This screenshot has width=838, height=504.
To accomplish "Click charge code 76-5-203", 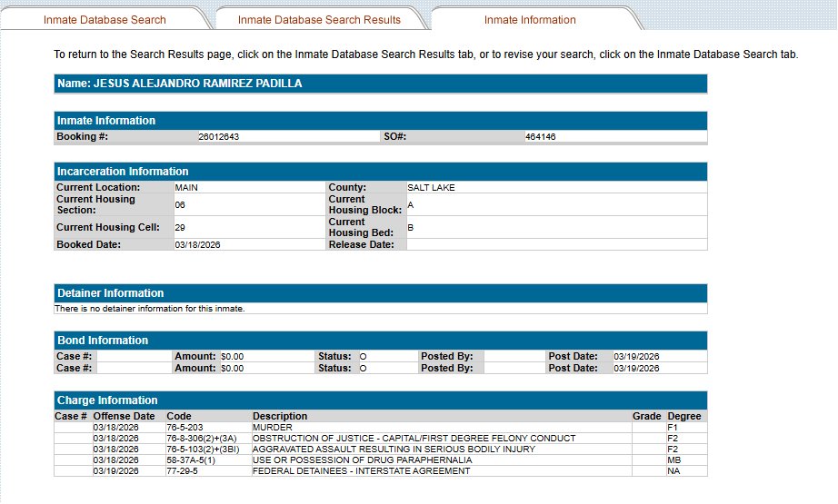I will coord(185,427).
